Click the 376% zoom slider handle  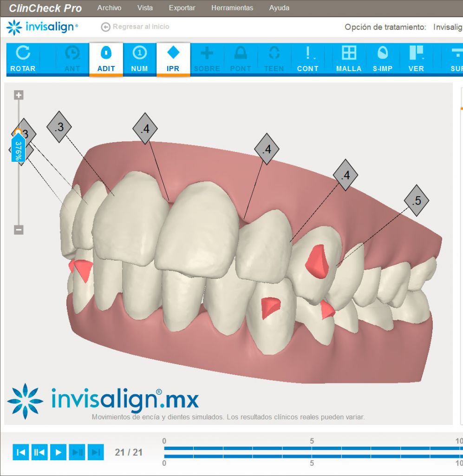pyautogui.click(x=18, y=148)
